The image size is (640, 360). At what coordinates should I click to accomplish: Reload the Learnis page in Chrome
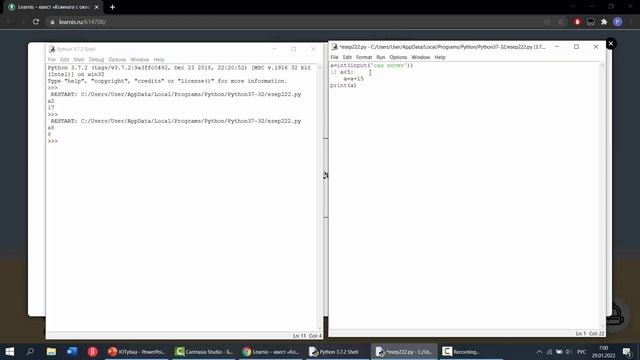coord(36,22)
